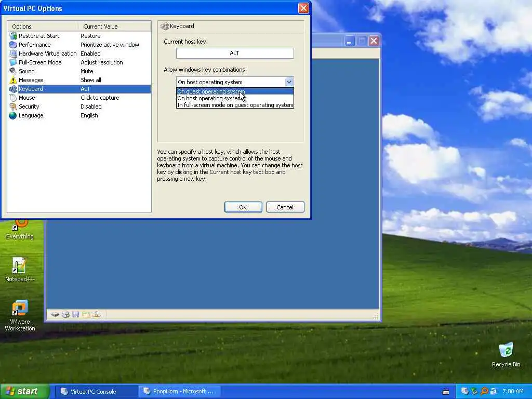Minimize the virtual machine window behind
Viewport: 532px width, 399px height.
point(349,41)
